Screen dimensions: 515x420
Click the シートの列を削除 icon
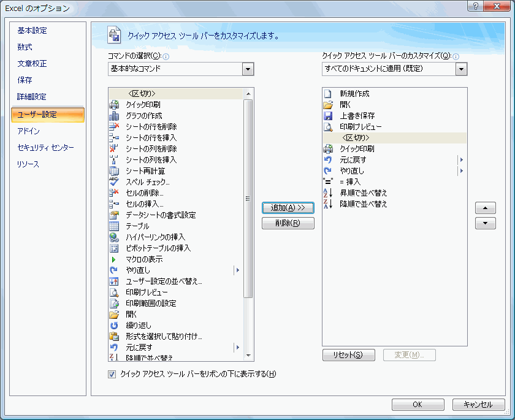tap(114, 149)
